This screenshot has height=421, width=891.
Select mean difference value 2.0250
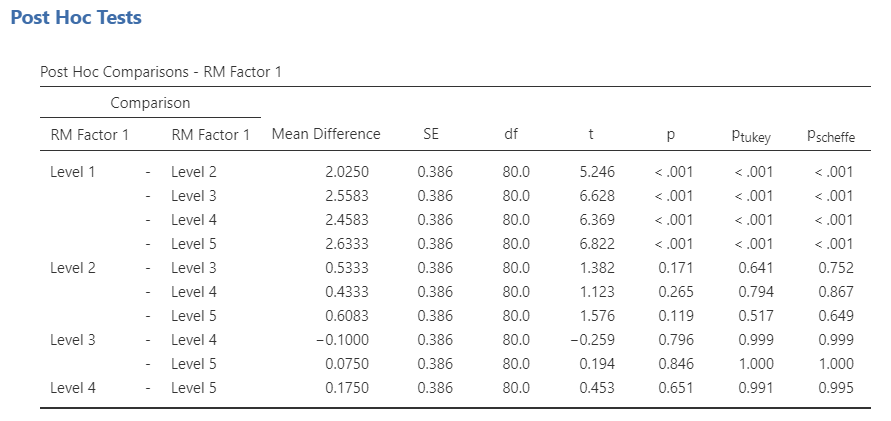click(346, 172)
